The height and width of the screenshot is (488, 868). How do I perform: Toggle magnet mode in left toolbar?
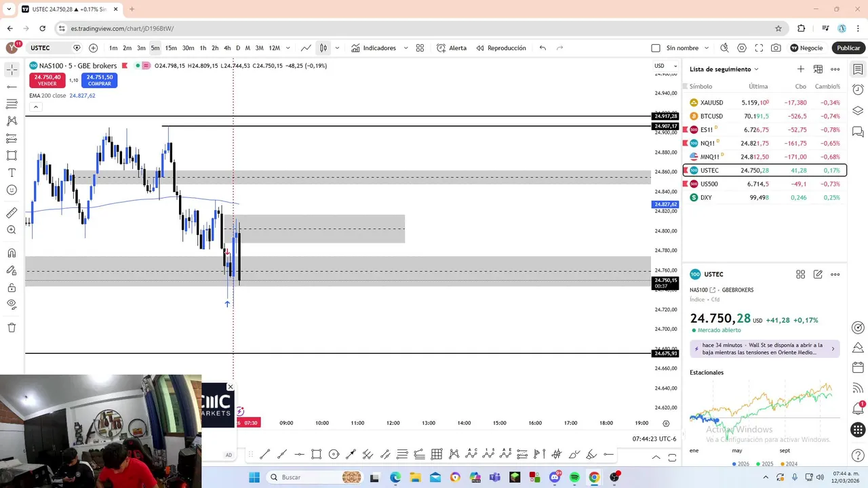[12, 253]
